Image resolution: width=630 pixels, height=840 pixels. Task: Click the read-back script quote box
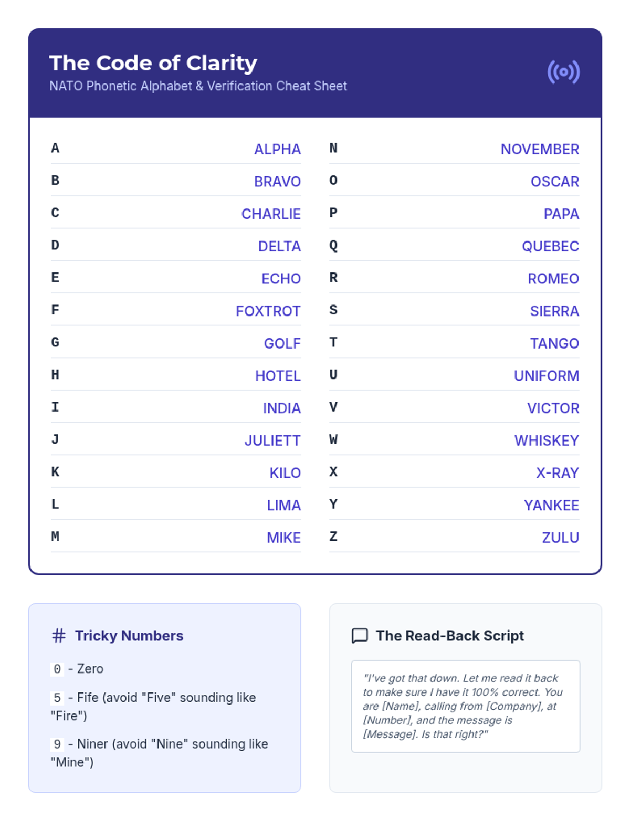[x=465, y=706]
